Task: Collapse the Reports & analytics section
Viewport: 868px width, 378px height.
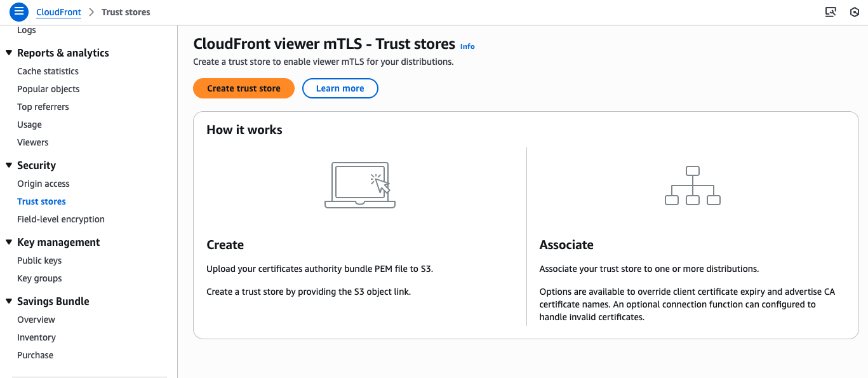Action: click(9, 53)
